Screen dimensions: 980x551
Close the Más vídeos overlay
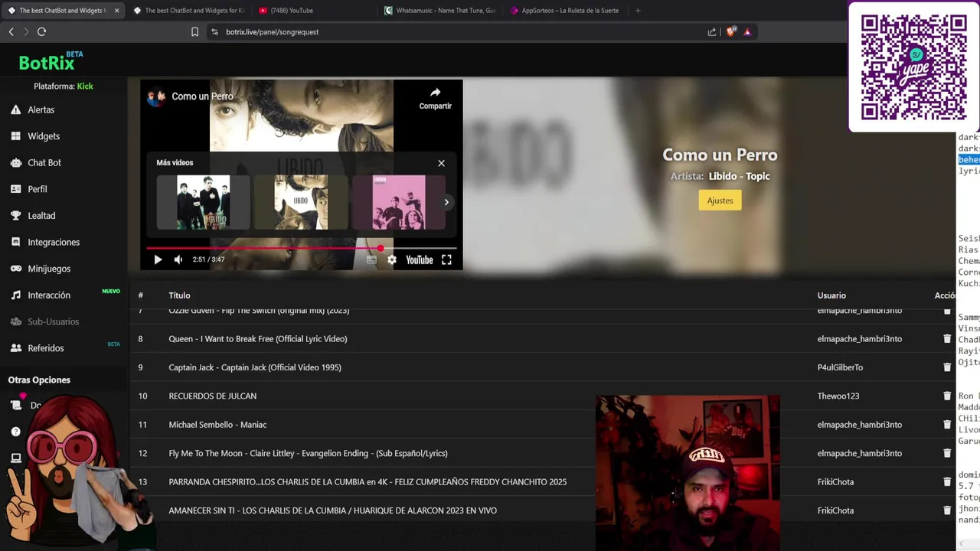441,163
